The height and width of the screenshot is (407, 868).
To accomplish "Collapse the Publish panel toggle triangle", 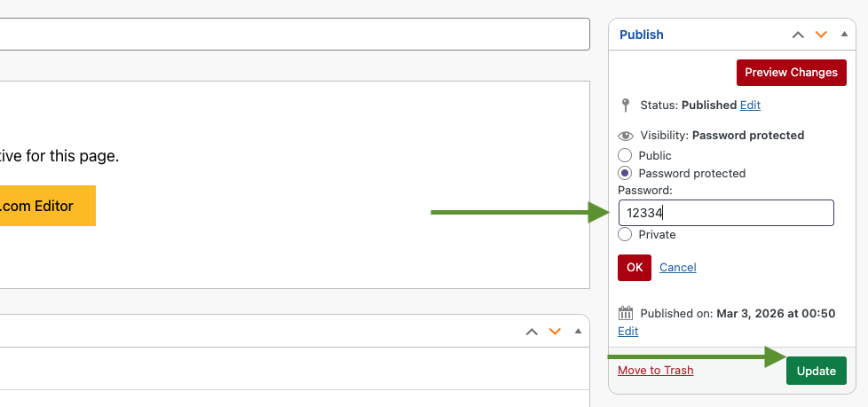I will [844, 35].
